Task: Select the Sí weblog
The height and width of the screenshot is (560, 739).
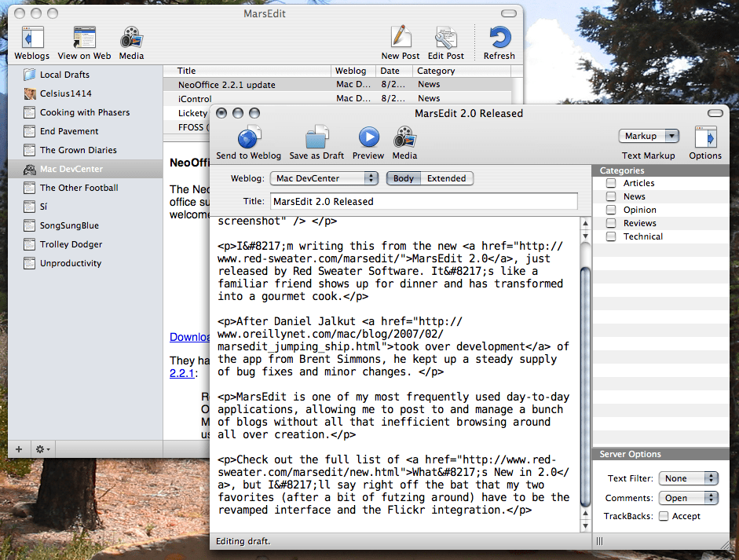Action: (x=86, y=207)
